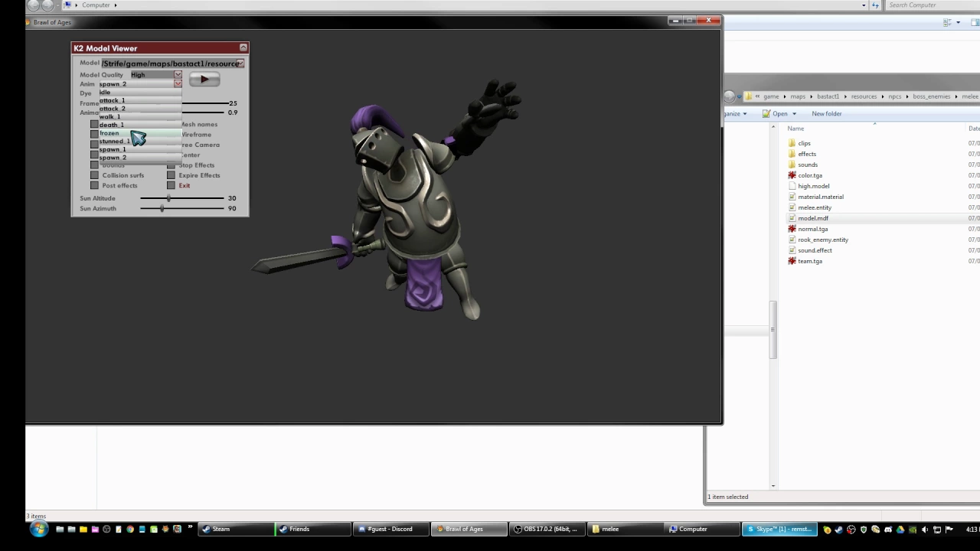Pick walk_1 from the animation list
The height and width of the screenshot is (551, 980).
tap(139, 116)
